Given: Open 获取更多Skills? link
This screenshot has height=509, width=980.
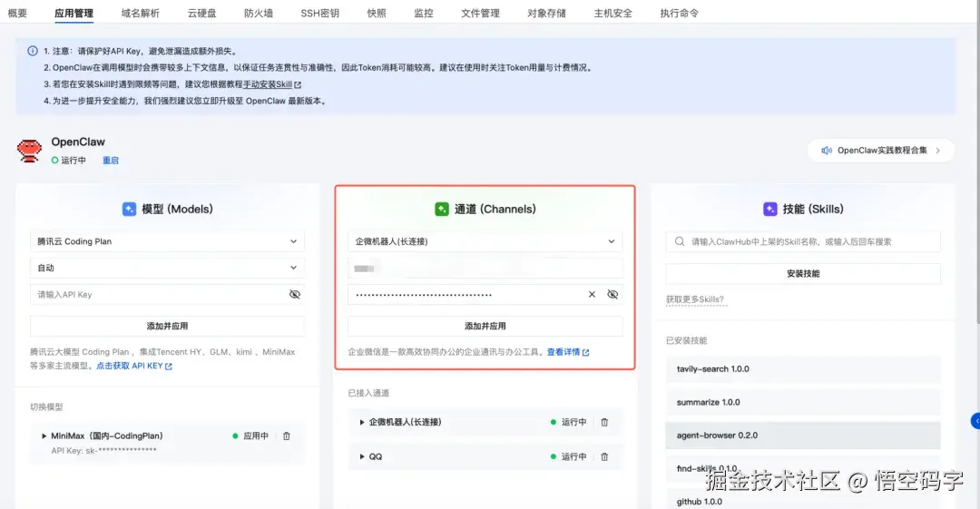Looking at the screenshot, I should coord(695,299).
